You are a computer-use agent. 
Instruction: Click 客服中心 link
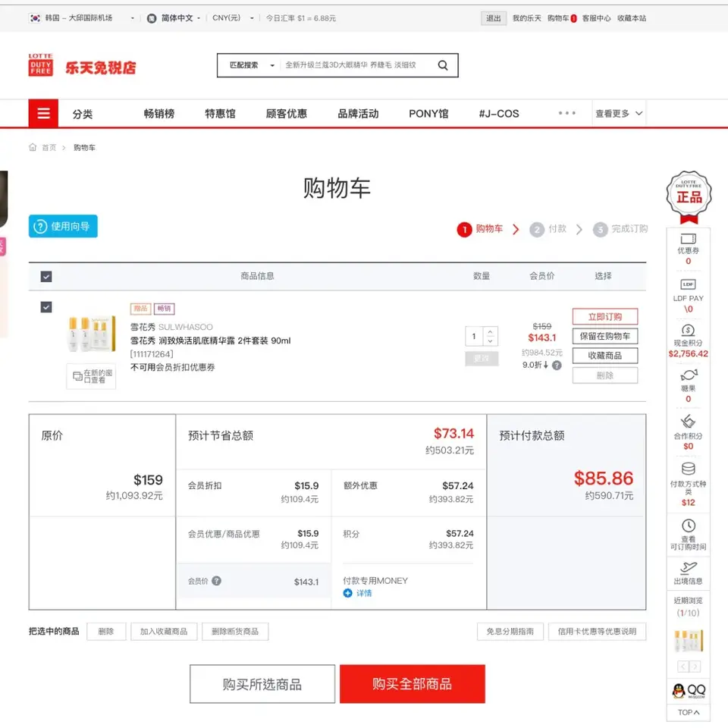click(x=596, y=18)
